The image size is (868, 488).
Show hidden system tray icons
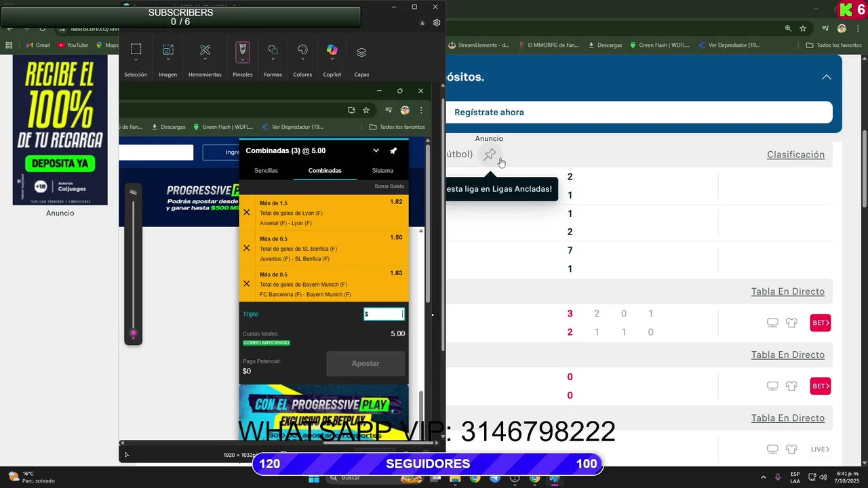click(763, 477)
